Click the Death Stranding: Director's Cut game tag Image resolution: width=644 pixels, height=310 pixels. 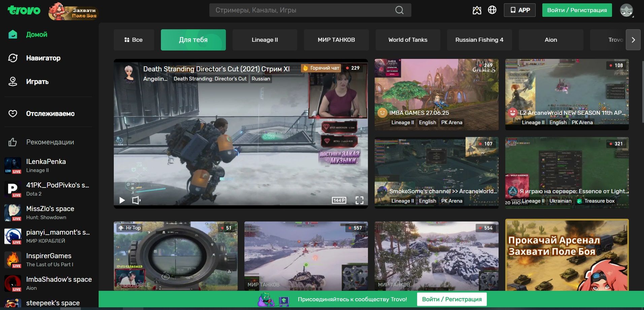210,79
